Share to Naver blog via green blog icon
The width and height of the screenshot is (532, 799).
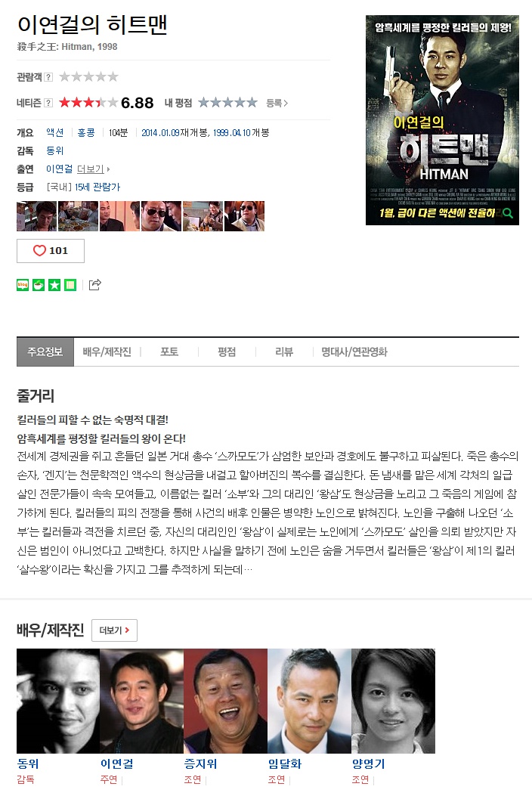(23, 285)
